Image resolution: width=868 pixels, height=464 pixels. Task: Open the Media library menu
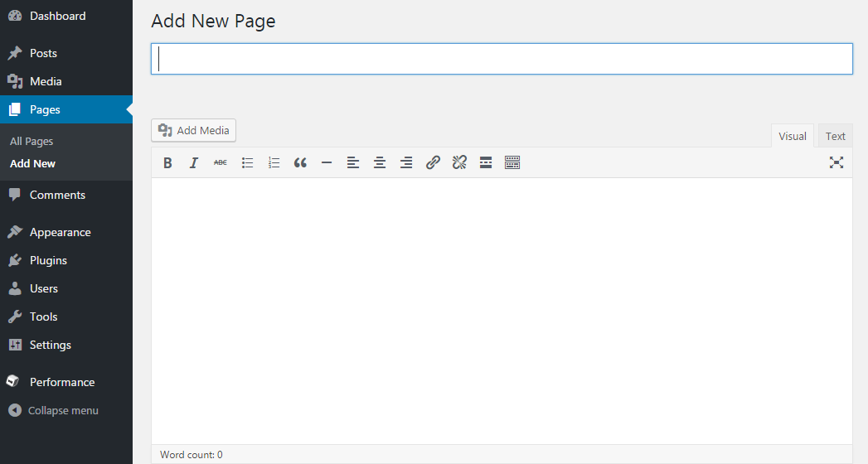(x=66, y=81)
